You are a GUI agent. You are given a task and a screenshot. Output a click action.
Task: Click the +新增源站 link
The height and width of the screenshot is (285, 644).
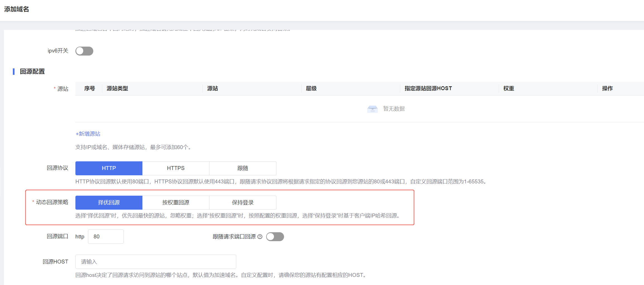pyautogui.click(x=88, y=134)
